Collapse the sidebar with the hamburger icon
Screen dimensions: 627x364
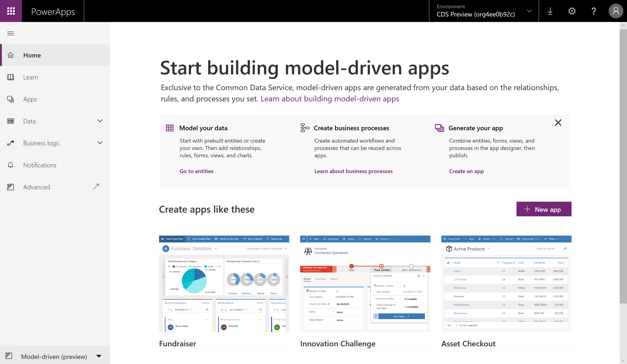pyautogui.click(x=11, y=33)
